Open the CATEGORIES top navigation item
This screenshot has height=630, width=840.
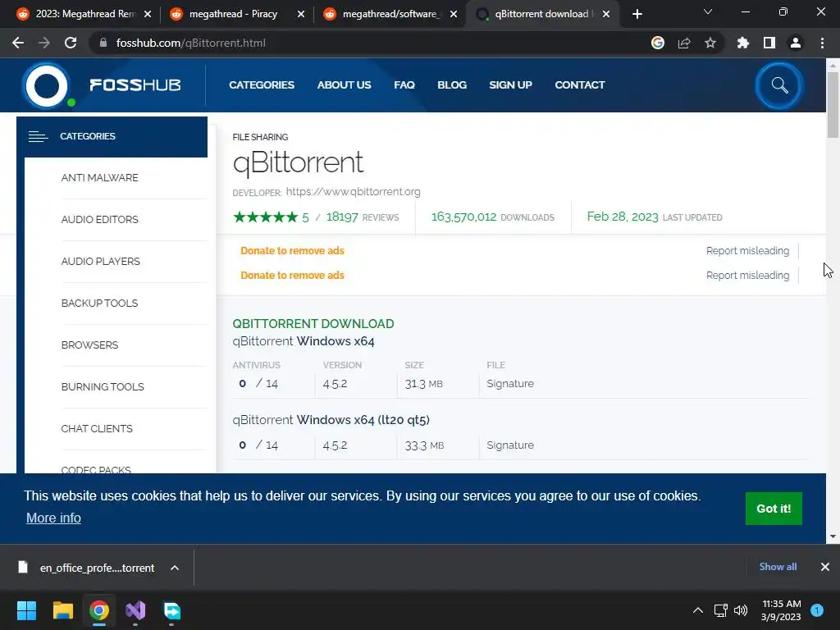(x=262, y=85)
